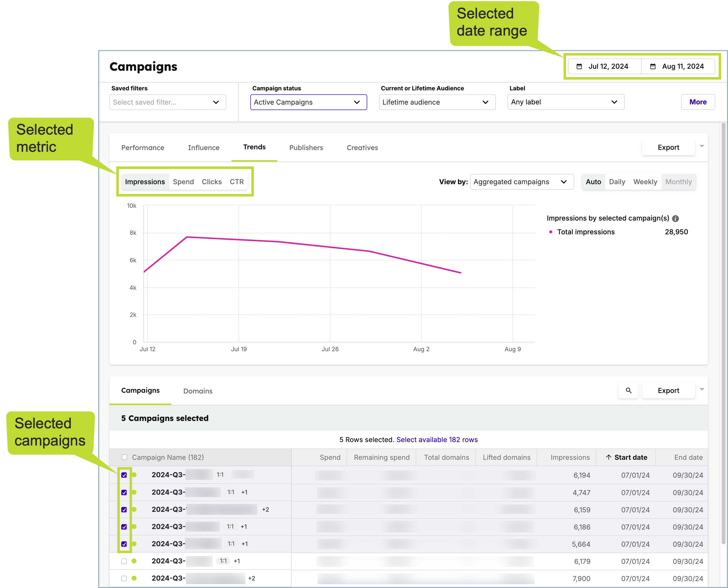Open the arrow menu beside the Trends Export button
Image resolution: width=728 pixels, height=588 pixels.
coord(702,146)
